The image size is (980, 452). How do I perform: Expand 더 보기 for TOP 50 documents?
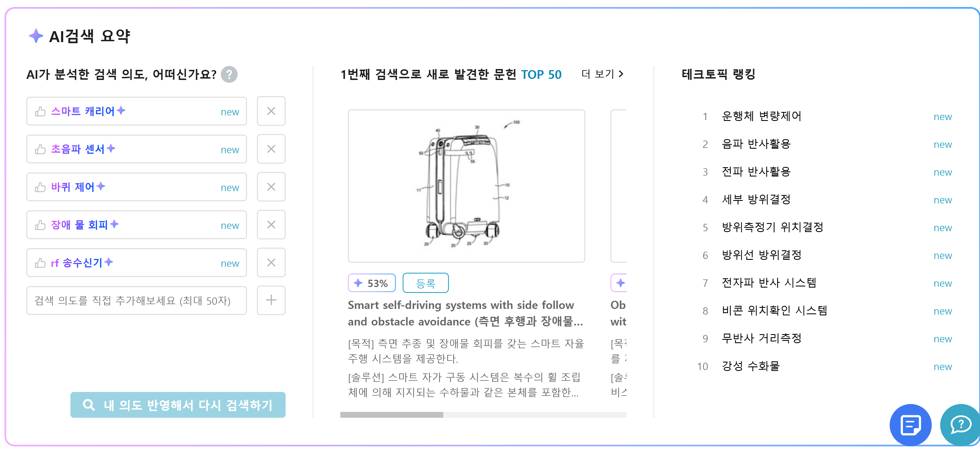pyautogui.click(x=603, y=74)
